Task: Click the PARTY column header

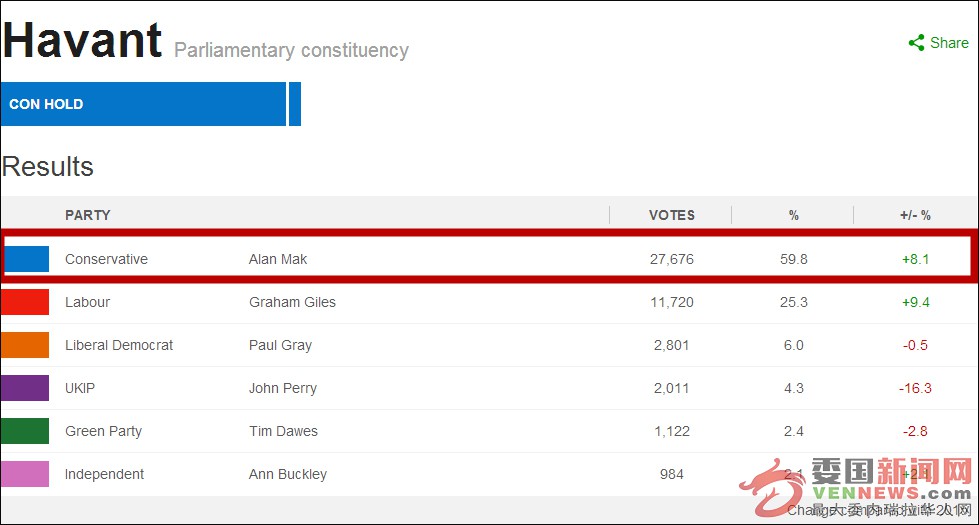Action: [87, 215]
